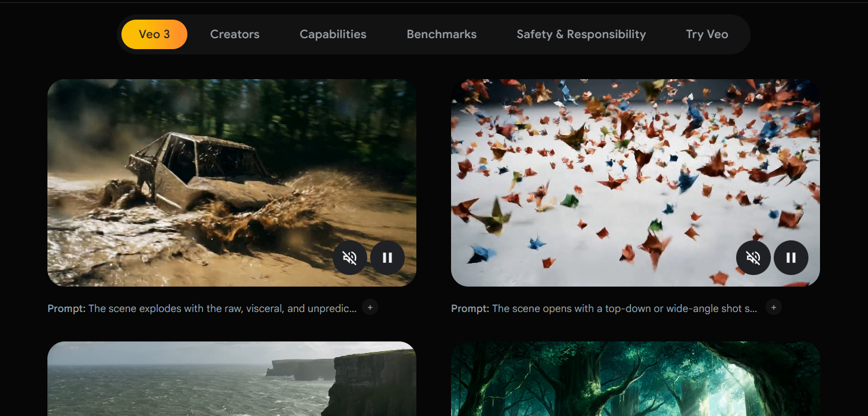Mute toggle on the muddy off-road truck video
The width and height of the screenshot is (868, 416).
[x=349, y=258]
